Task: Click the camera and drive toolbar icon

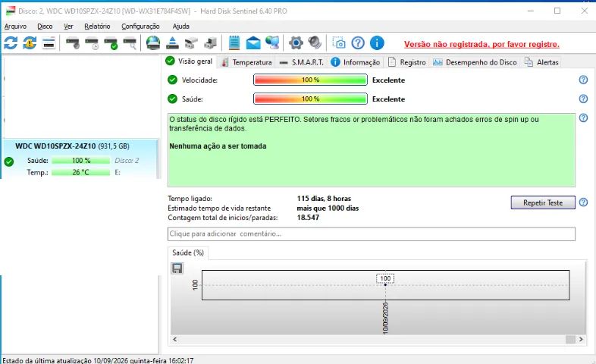Action: coord(191,43)
